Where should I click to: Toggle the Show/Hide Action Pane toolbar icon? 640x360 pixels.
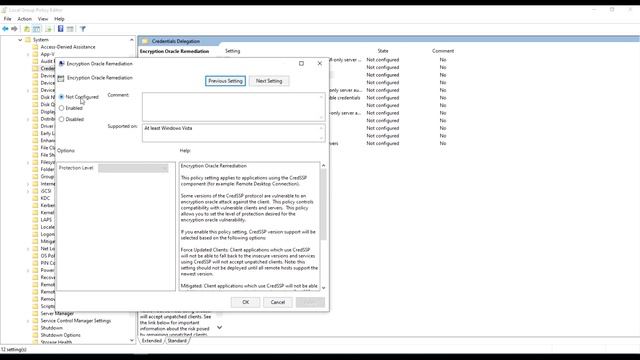70,29
